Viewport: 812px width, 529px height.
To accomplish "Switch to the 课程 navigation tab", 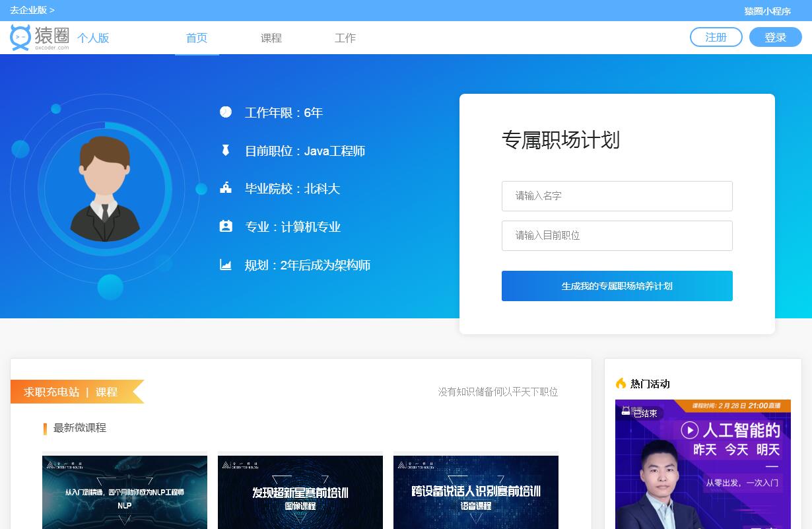I will pyautogui.click(x=271, y=38).
